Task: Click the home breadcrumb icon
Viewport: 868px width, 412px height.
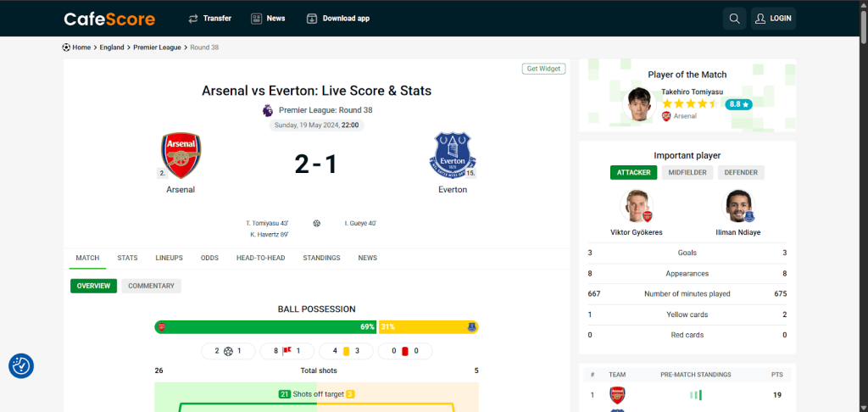Action: [67, 47]
